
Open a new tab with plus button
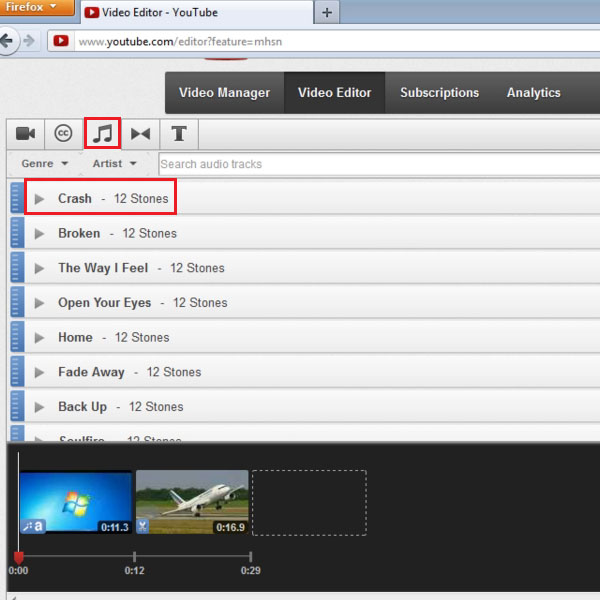coord(327,13)
